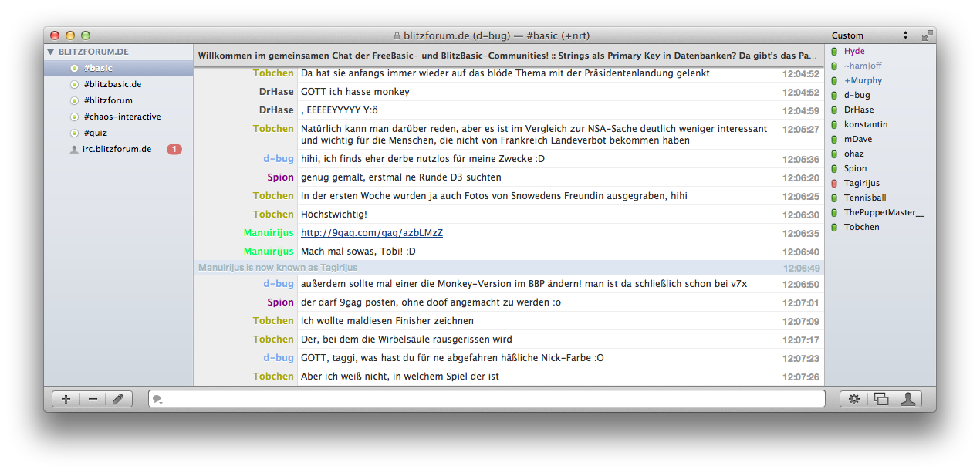Click the red status indicator beside Tagirijus
Image resolution: width=980 pixels, height=473 pixels.
tap(833, 183)
